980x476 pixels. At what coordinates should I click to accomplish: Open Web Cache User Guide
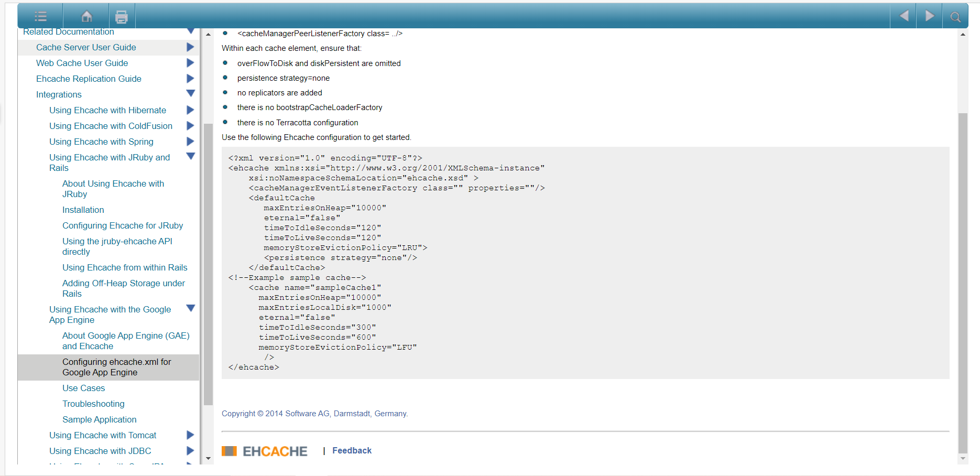82,63
